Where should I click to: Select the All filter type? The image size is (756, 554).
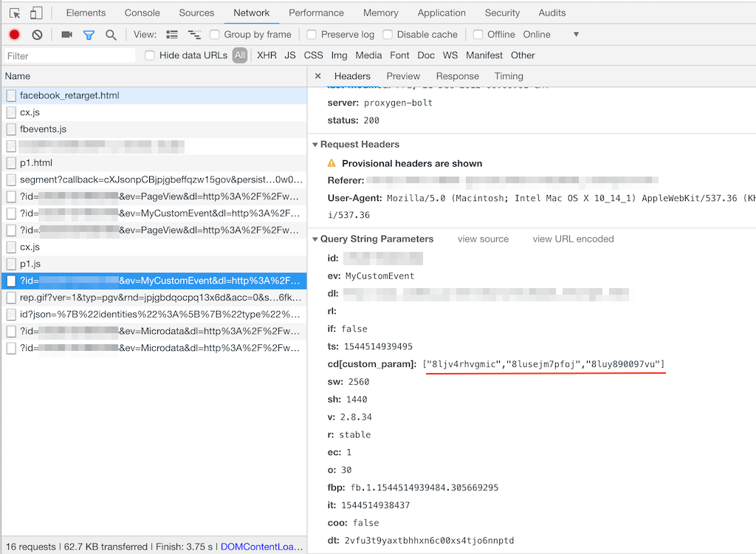(240, 55)
